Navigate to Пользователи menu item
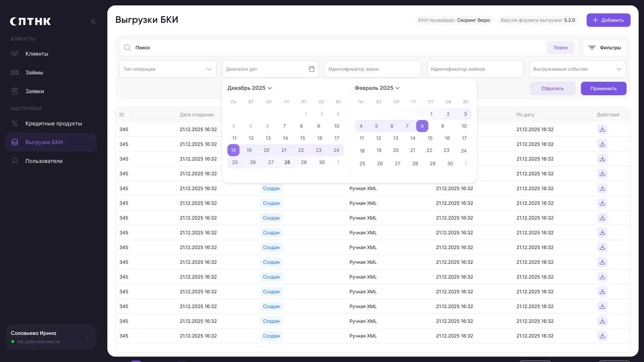The height and width of the screenshot is (362, 644). point(51,161)
